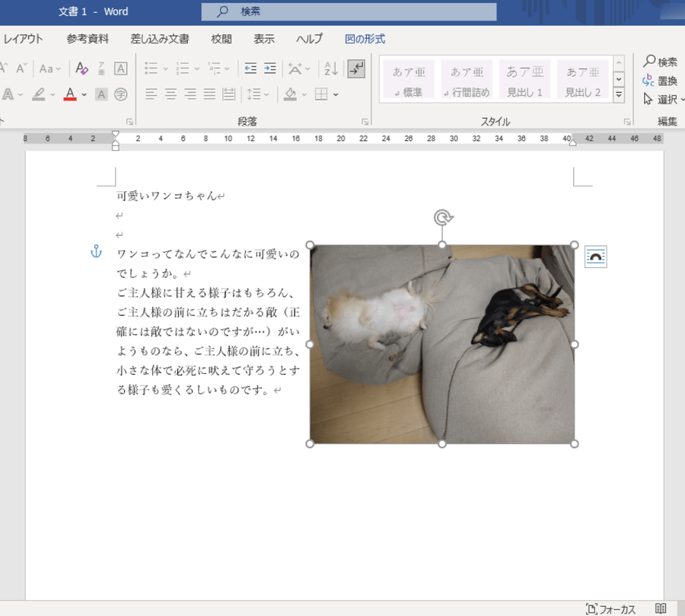Click the rotation handle above the picture
This screenshot has width=685, height=616.
(442, 218)
